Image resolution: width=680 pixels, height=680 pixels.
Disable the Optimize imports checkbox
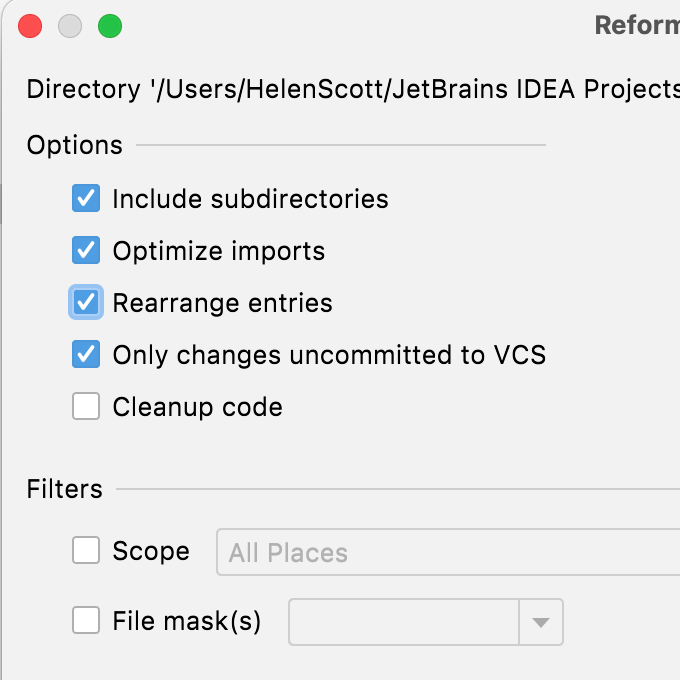point(86,250)
